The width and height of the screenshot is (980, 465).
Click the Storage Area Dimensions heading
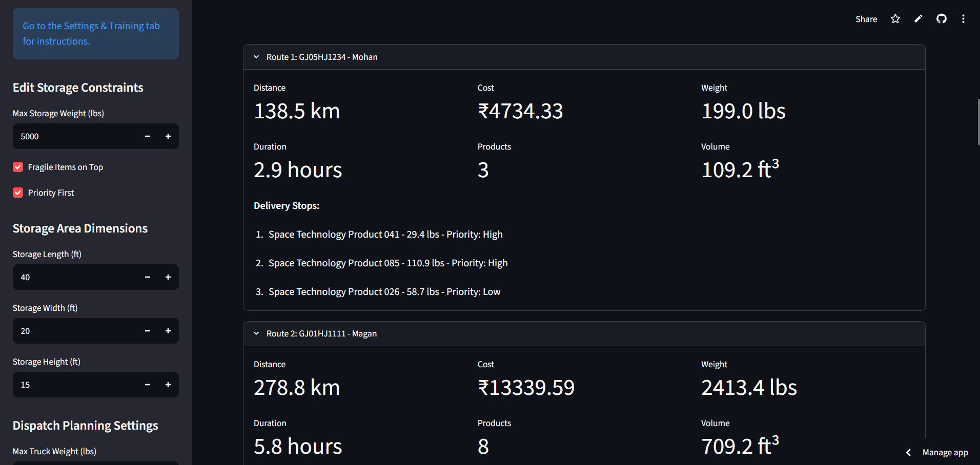(80, 228)
